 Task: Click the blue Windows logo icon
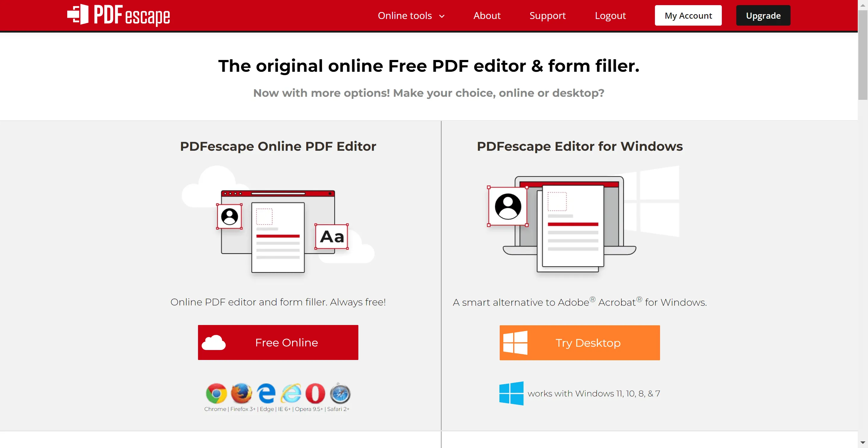511,393
